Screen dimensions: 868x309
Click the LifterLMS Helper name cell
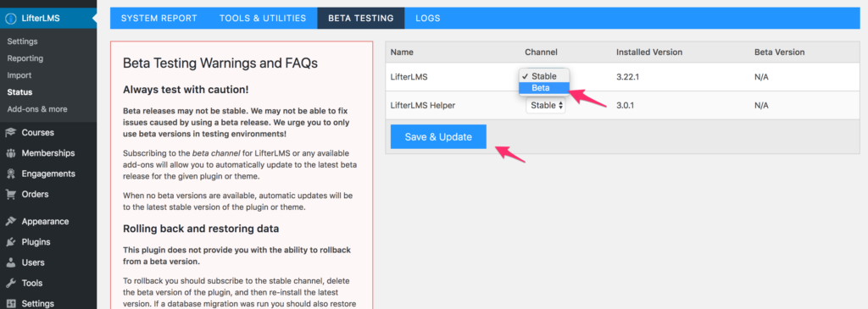(x=423, y=105)
